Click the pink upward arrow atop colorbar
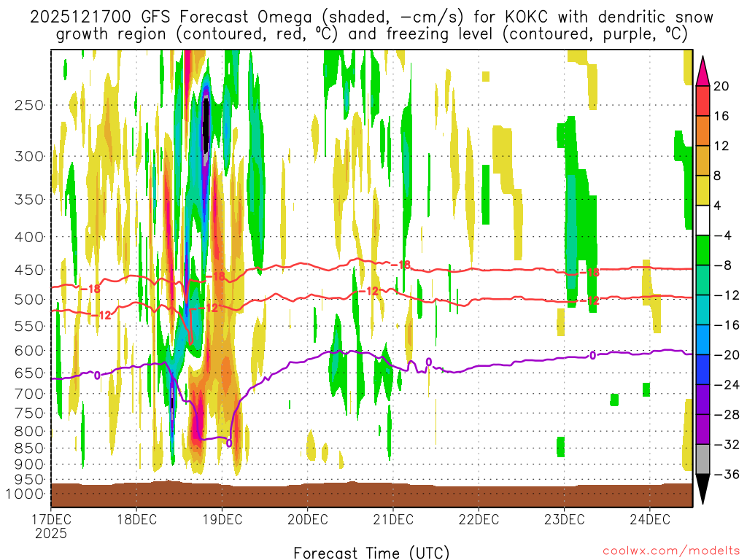Screen dimensions: 747x560 pyautogui.click(x=703, y=71)
